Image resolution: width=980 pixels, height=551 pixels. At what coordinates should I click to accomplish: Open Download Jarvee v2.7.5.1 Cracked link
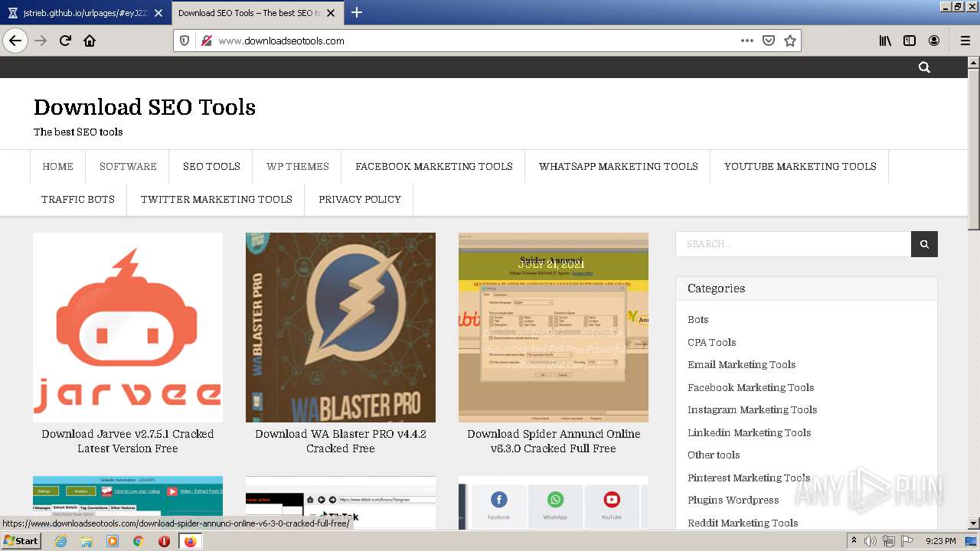pyautogui.click(x=128, y=441)
